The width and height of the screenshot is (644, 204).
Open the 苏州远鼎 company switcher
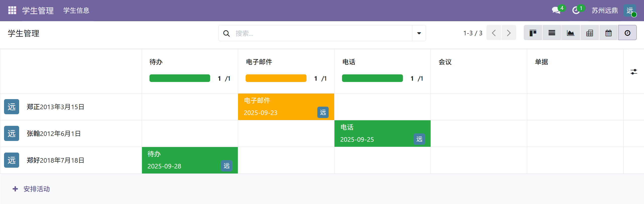click(604, 10)
